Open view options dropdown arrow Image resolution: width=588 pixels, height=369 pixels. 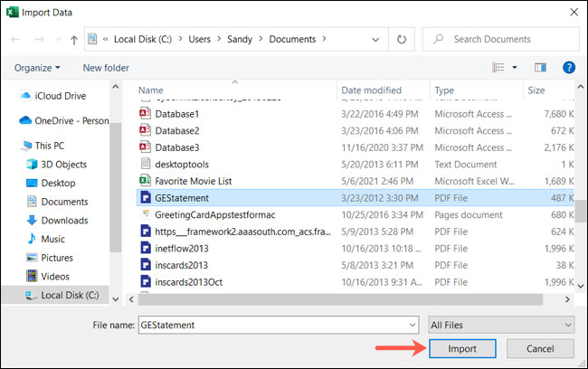pyautogui.click(x=515, y=68)
